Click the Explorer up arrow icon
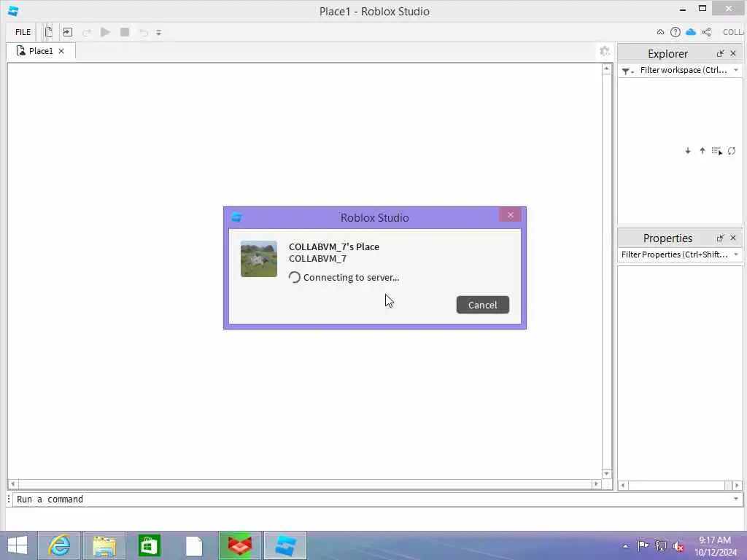The width and height of the screenshot is (747, 560). click(703, 151)
